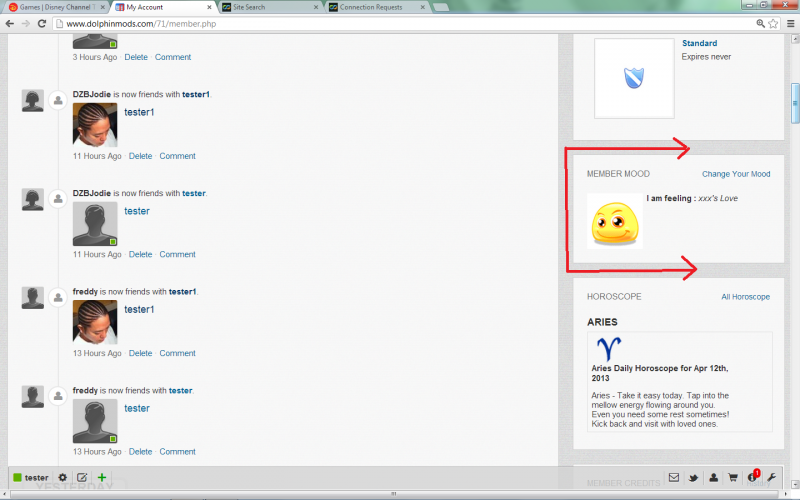Click Delete on the 3 Hours Ago post
Image resolution: width=800 pixels, height=500 pixels.
click(x=136, y=57)
